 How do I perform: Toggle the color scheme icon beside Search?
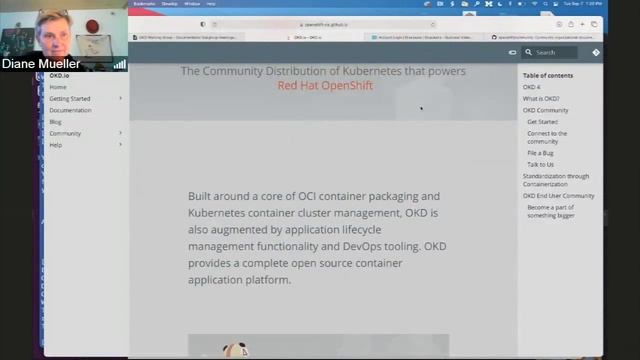click(x=512, y=53)
